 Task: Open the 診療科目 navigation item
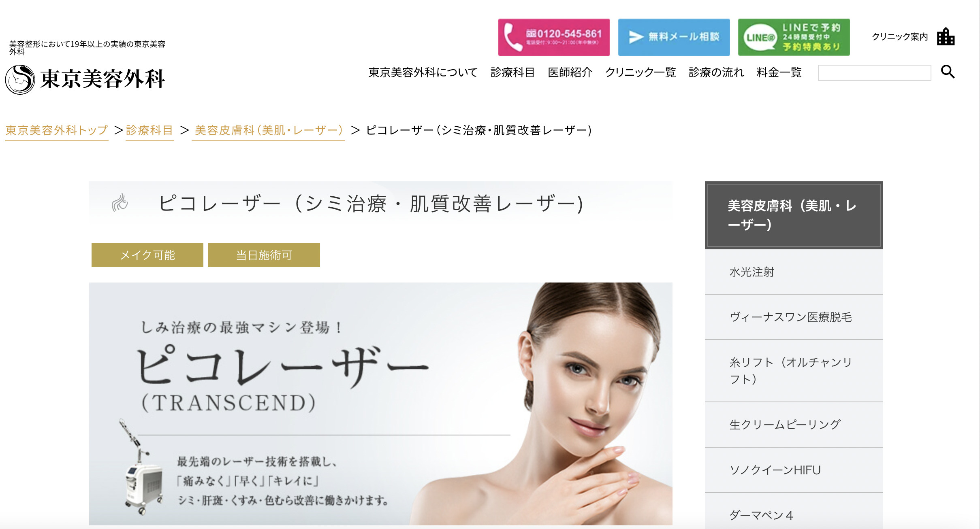click(512, 72)
